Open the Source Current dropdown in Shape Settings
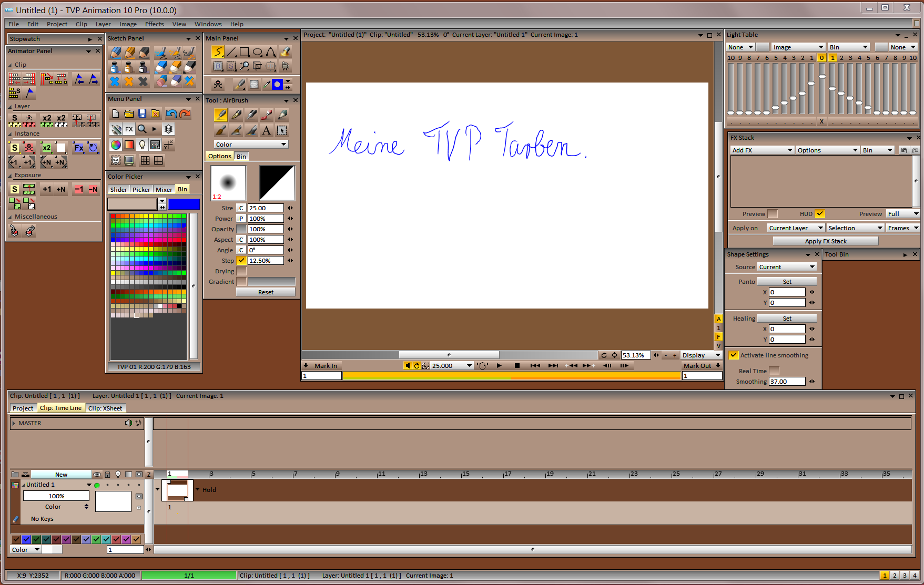 pyautogui.click(x=787, y=267)
